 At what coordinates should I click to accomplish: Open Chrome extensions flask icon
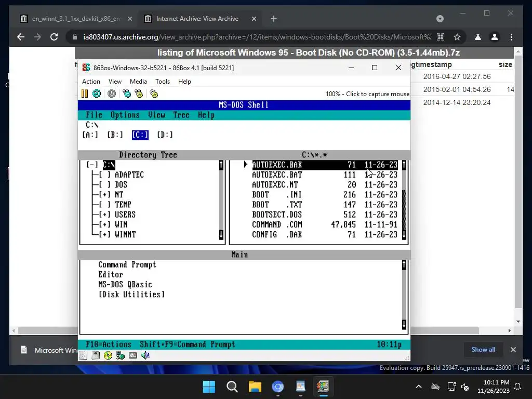(x=478, y=37)
